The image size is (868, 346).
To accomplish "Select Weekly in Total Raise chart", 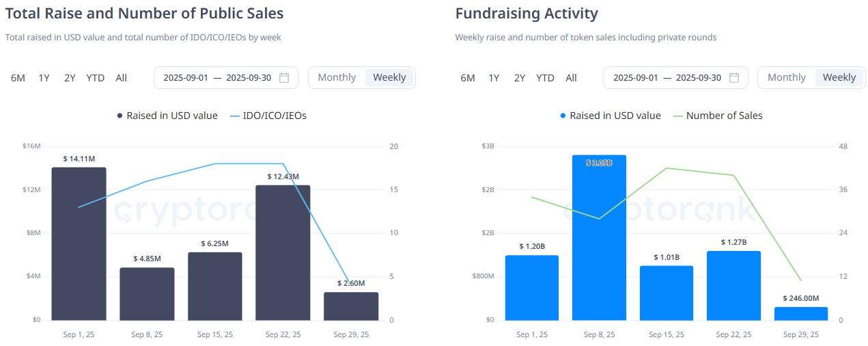I will (389, 78).
